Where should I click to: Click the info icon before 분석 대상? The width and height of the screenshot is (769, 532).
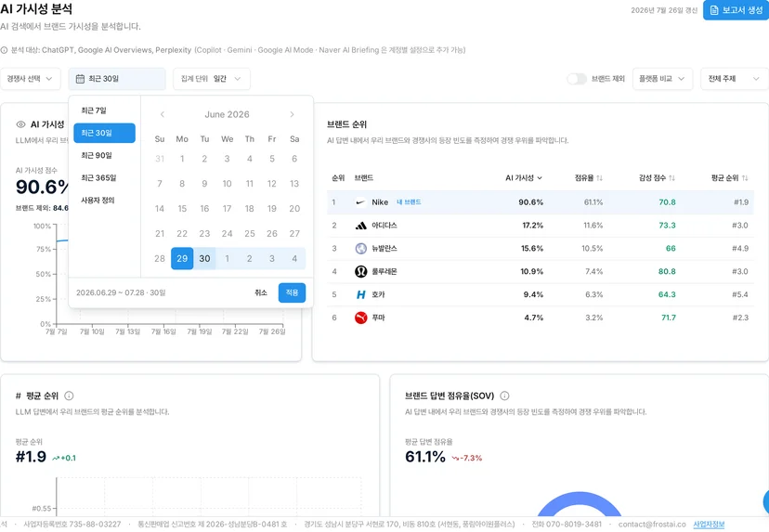point(4,50)
